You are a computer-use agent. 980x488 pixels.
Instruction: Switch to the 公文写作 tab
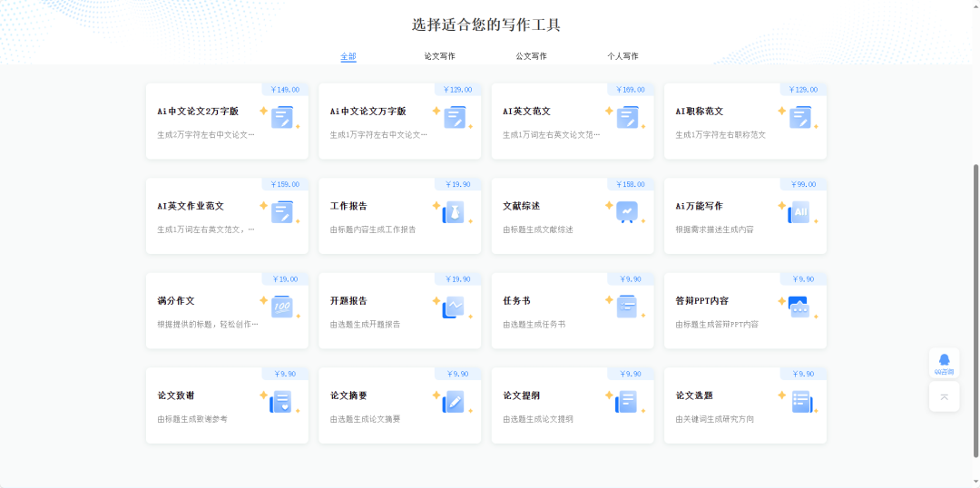tap(531, 56)
